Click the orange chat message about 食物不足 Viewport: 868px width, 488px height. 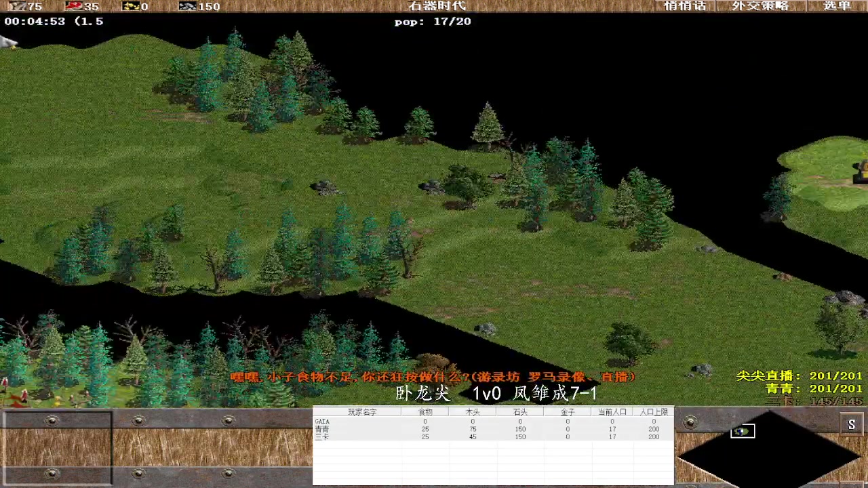tap(433, 377)
